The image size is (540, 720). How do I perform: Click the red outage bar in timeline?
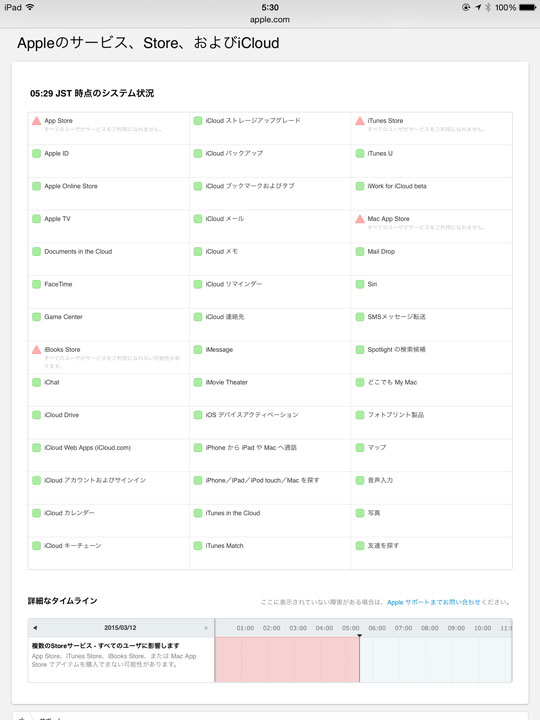pyautogui.click(x=287, y=659)
